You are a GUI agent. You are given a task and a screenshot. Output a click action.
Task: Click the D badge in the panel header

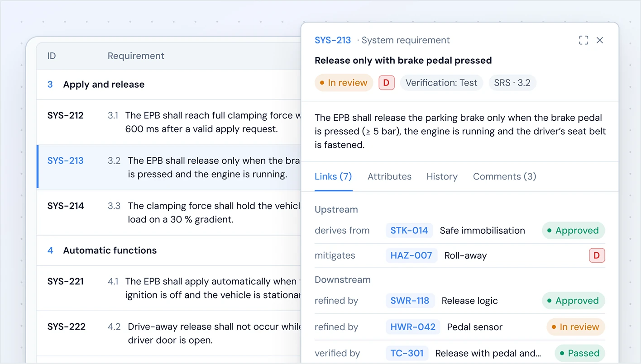[386, 83]
